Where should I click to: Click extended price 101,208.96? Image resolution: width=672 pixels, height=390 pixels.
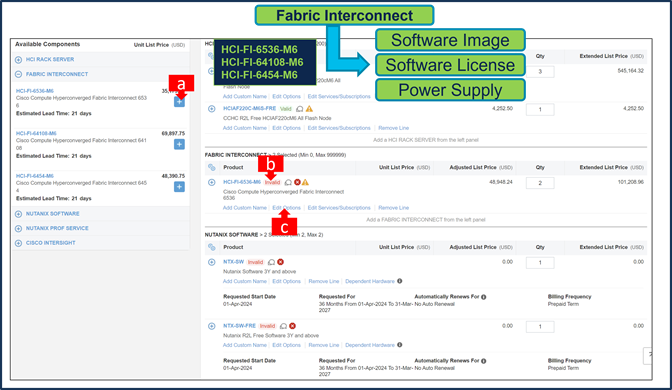[630, 182]
